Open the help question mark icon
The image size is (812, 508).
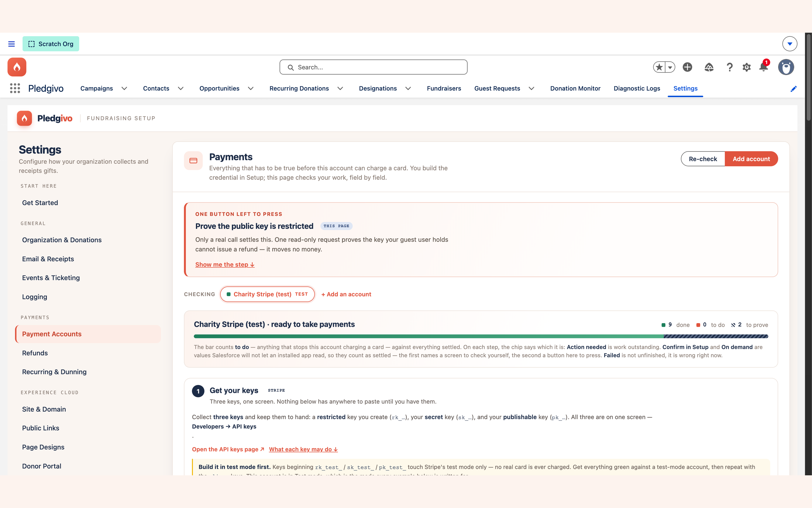click(729, 67)
